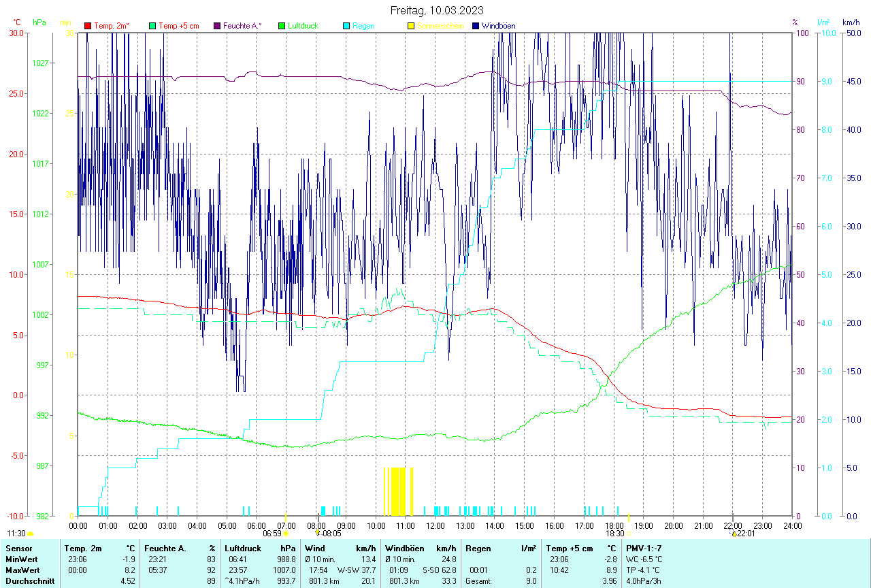This screenshot has width=871, height=588.
Task: Click the wind direction value W-SW 37.7
Action: coord(357,570)
